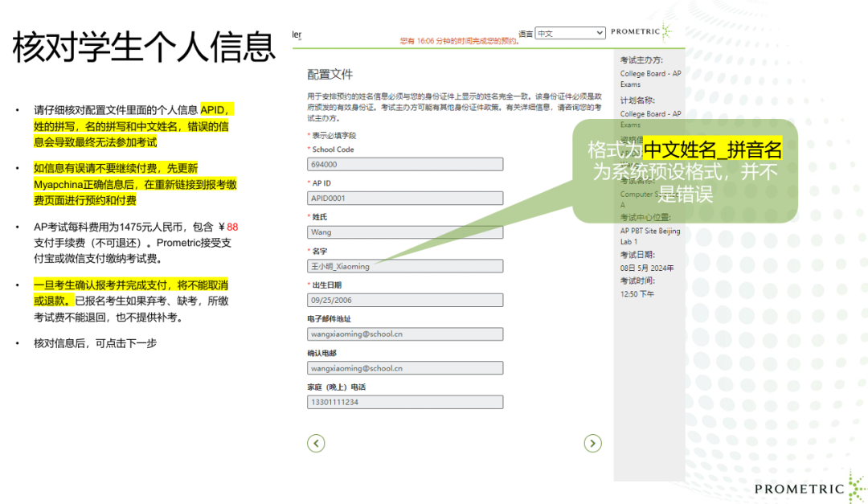The image size is (868, 504).
Task: Click the Prometric logo at bottom right
Action: click(x=806, y=487)
